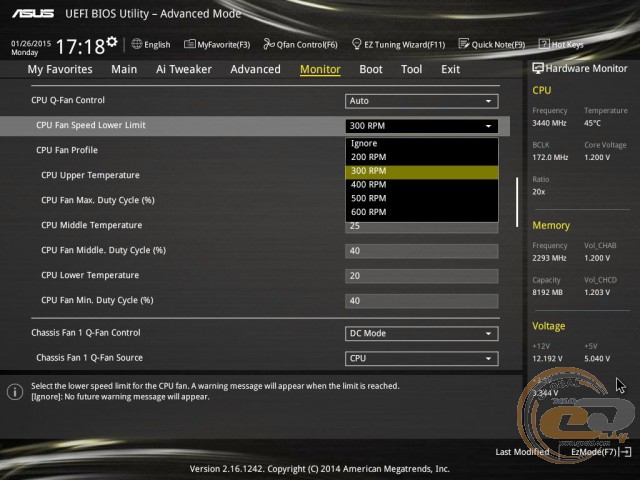Click the memory capacity value 8192 MB
This screenshot has height=480, width=640.
click(x=547, y=292)
